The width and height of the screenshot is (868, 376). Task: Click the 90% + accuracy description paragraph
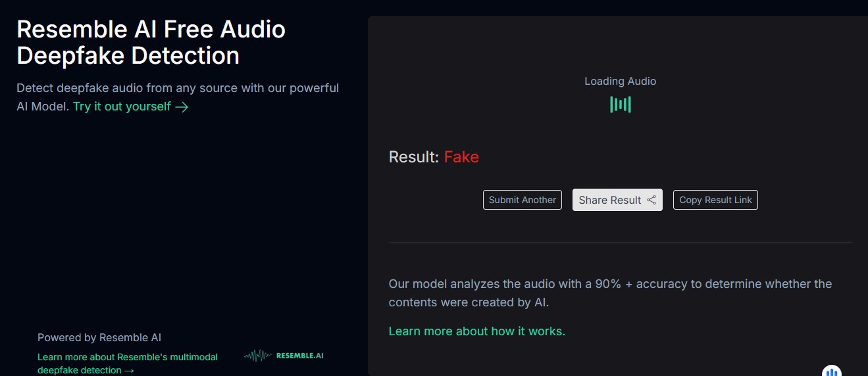click(609, 293)
